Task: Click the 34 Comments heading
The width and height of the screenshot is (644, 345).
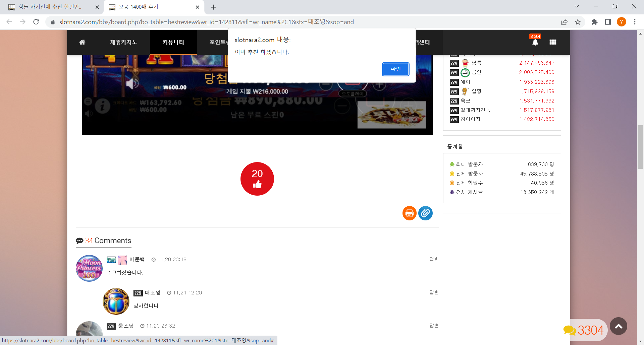Action: coord(104,240)
